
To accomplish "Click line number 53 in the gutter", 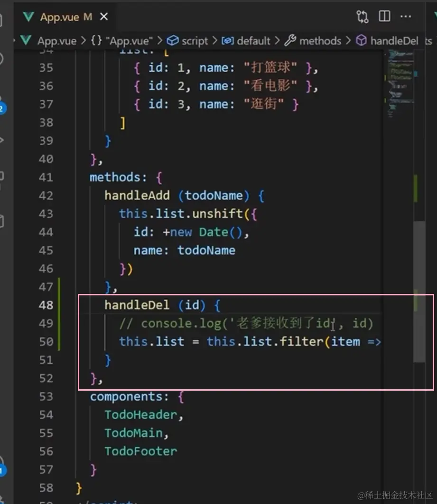I will click(x=46, y=396).
